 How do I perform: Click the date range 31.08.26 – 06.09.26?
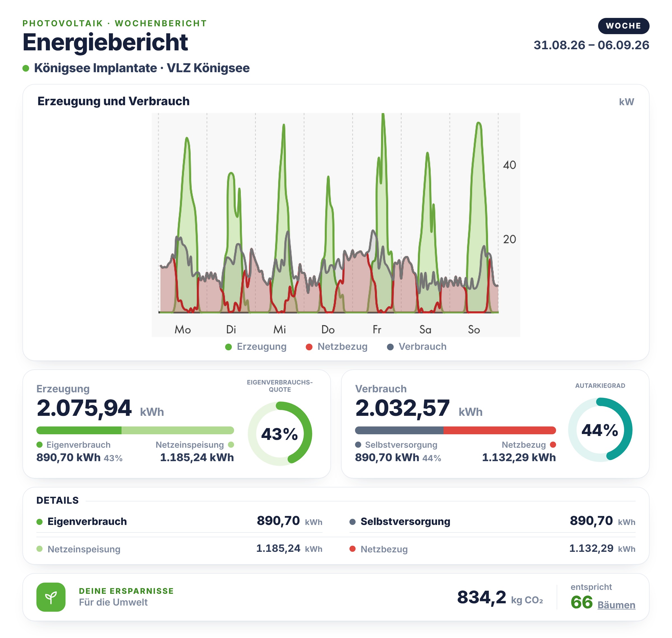tap(591, 45)
